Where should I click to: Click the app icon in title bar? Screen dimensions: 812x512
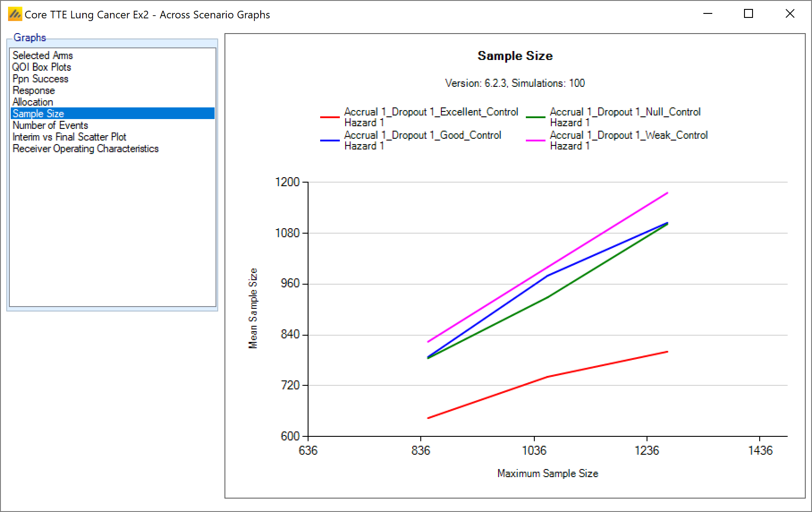[15, 14]
